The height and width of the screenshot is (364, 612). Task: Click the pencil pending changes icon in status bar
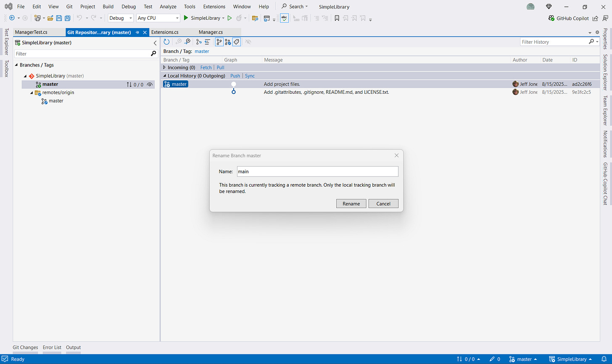click(x=492, y=359)
